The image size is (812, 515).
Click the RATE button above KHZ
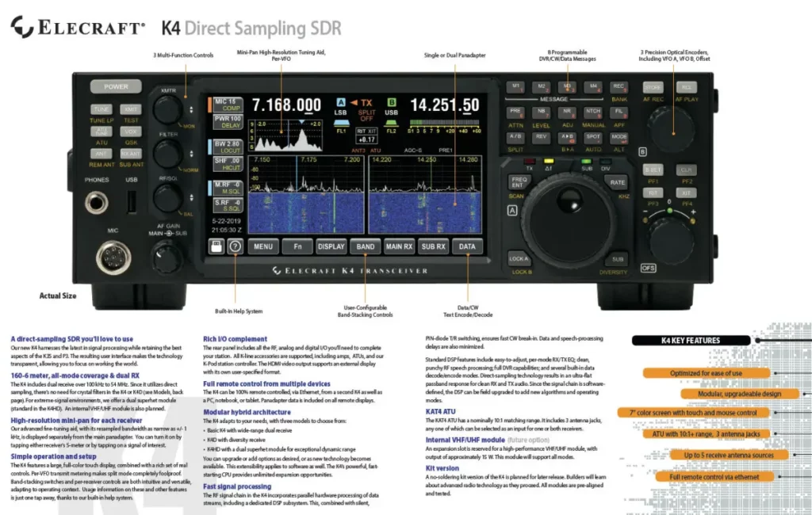point(617,182)
